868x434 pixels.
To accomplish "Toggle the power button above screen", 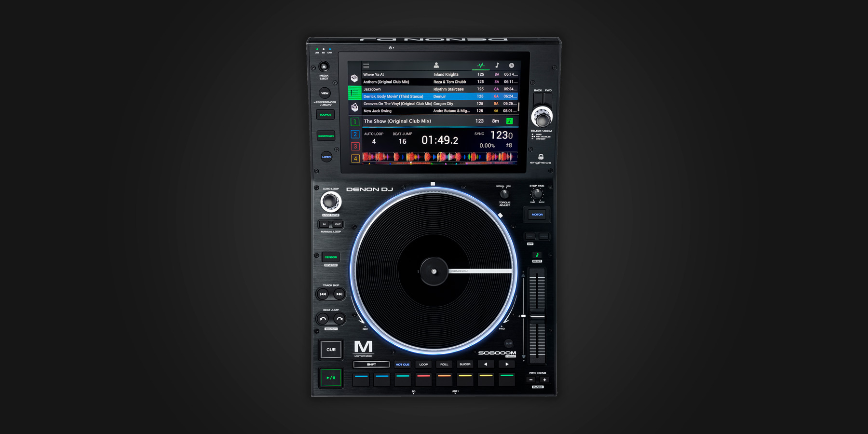I will point(391,48).
